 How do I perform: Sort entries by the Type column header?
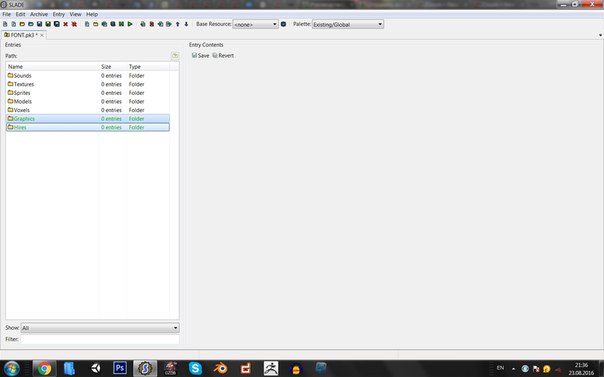click(148, 67)
